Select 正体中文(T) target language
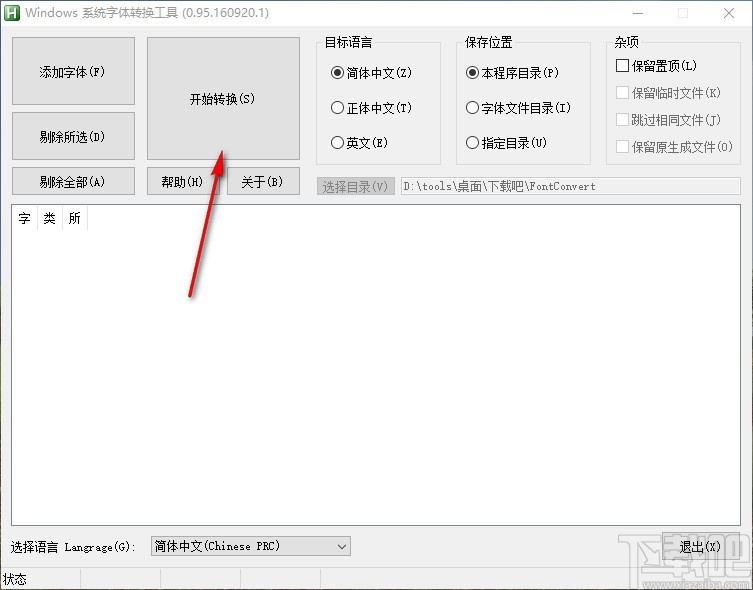This screenshot has width=753, height=590. [371, 108]
